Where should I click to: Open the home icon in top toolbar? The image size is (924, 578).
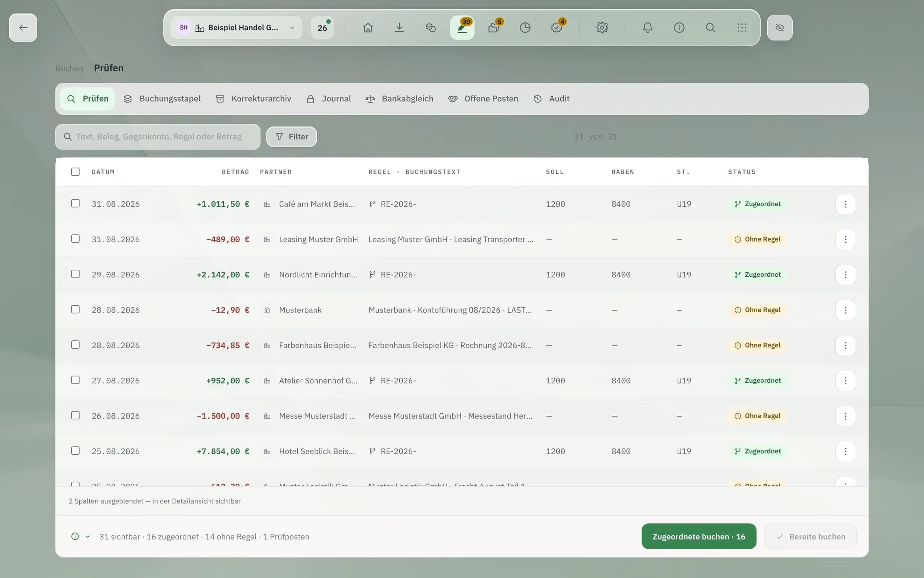pos(368,28)
